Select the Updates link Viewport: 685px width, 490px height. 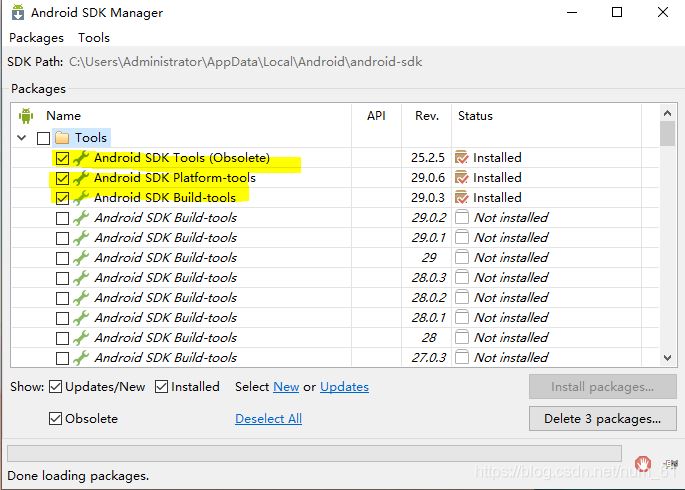(344, 387)
